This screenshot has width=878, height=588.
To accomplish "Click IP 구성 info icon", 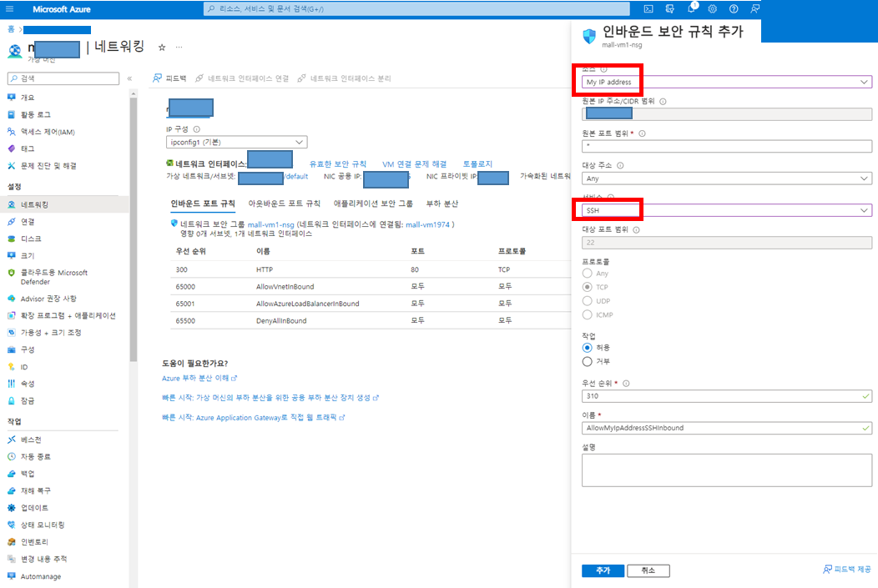I will pyautogui.click(x=196, y=129).
